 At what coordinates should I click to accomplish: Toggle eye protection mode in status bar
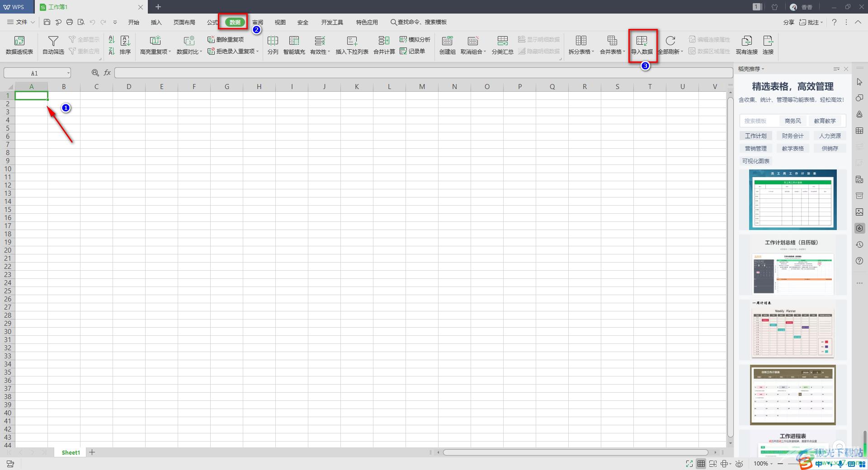click(x=739, y=464)
